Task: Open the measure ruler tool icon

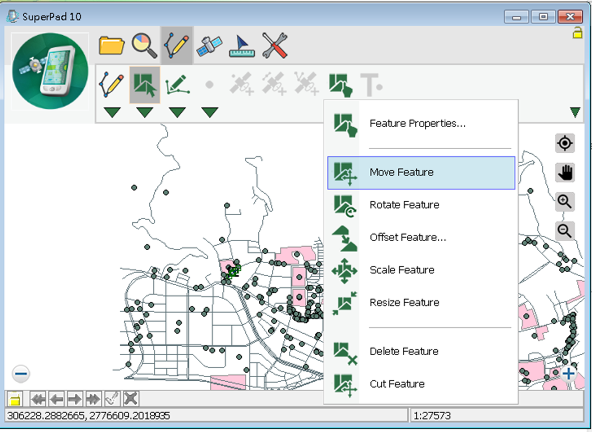Action: [x=242, y=46]
